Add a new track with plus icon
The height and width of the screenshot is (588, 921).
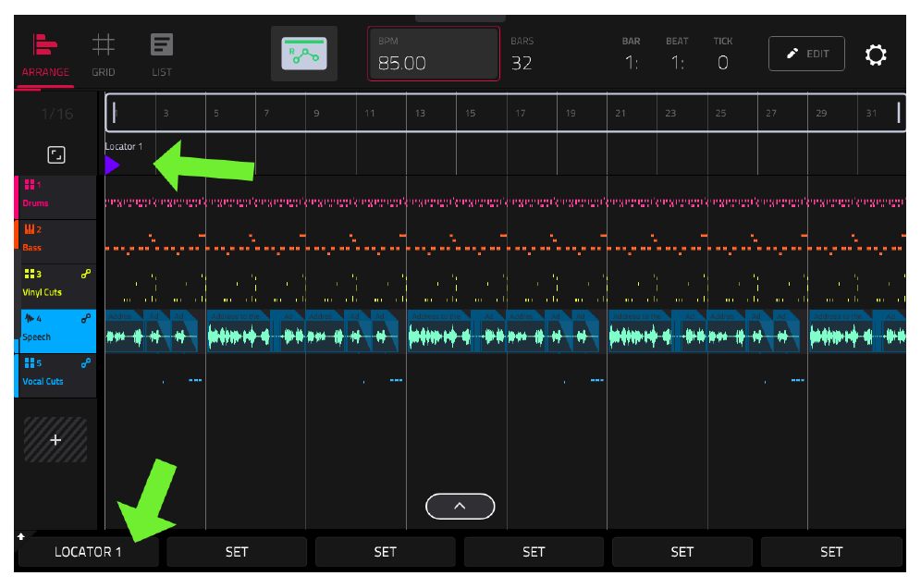[x=55, y=439]
